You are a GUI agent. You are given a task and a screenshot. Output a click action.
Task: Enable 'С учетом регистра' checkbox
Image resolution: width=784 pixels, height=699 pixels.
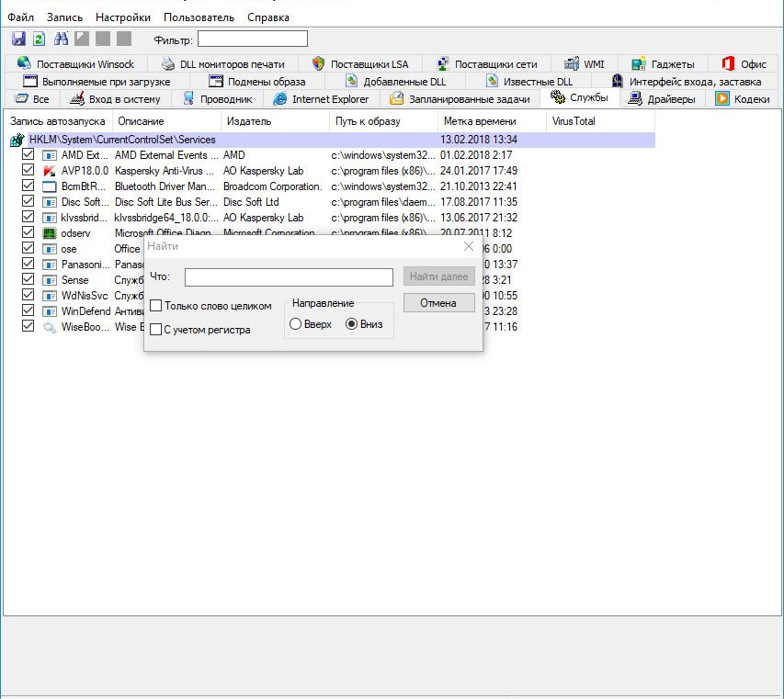[x=156, y=329]
